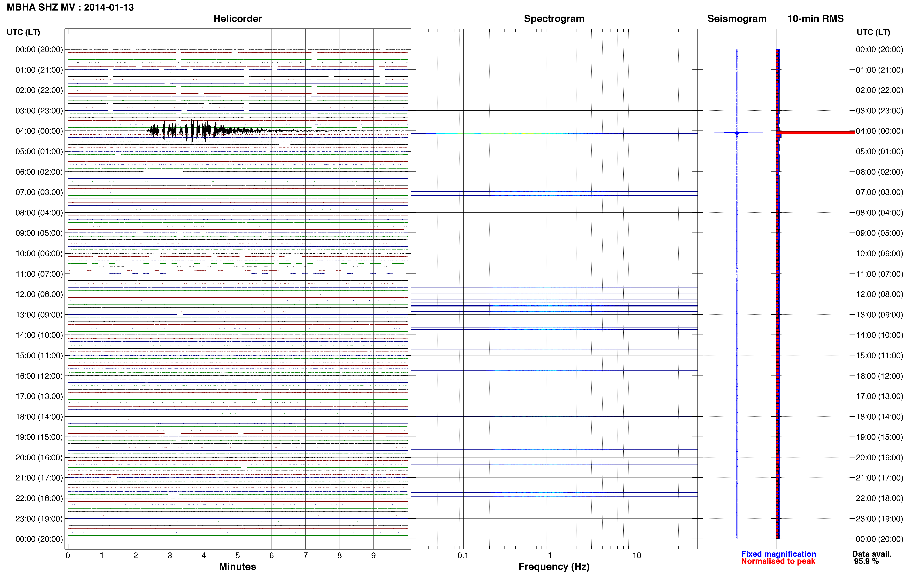Click the 10 Hz frequency tick label

tap(636, 556)
